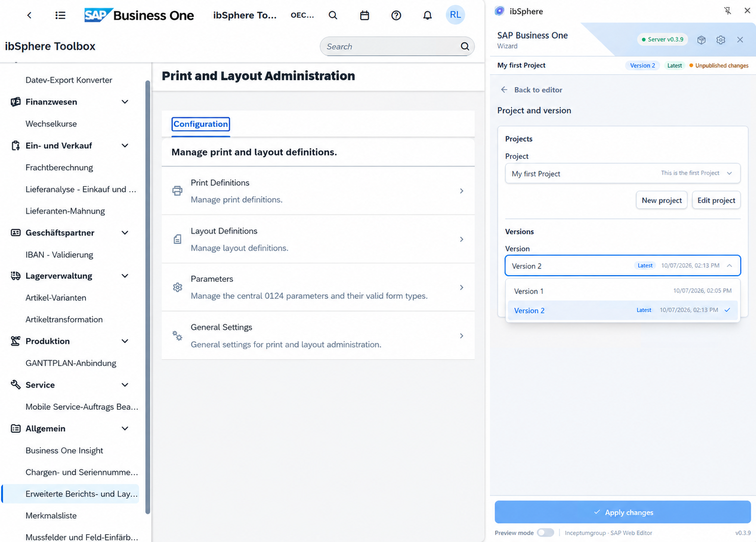Open the calendar icon in header
The width and height of the screenshot is (756, 542).
point(364,15)
